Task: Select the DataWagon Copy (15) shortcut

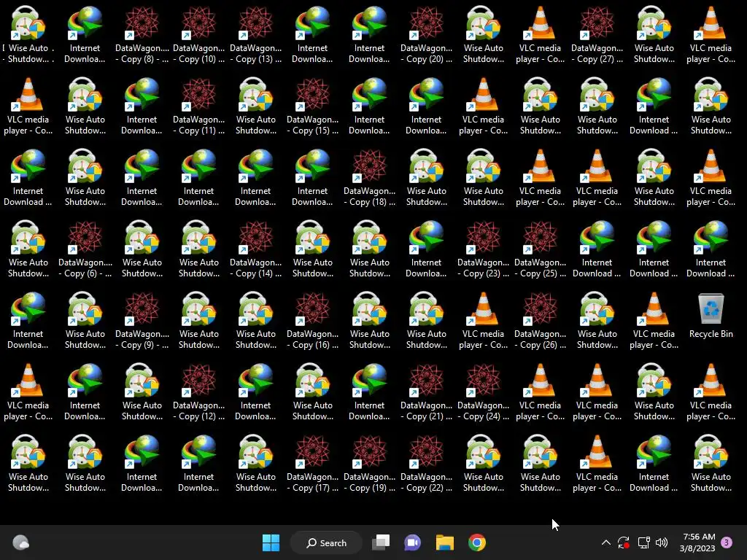Action: [312, 106]
